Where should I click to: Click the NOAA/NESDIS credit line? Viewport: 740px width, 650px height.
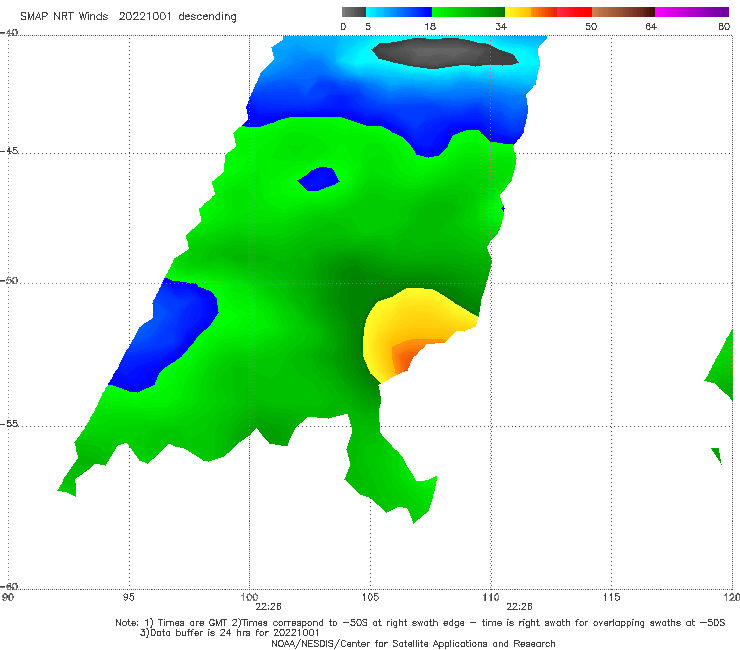(x=413, y=643)
